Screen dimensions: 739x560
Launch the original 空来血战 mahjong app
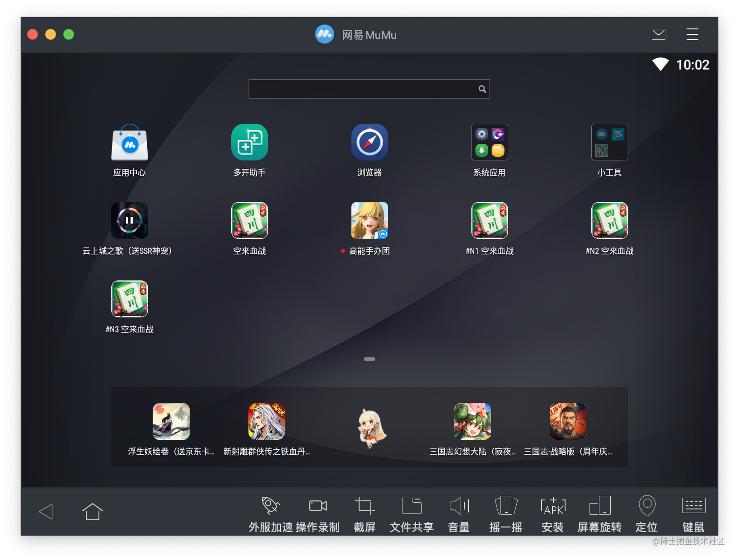click(x=250, y=220)
